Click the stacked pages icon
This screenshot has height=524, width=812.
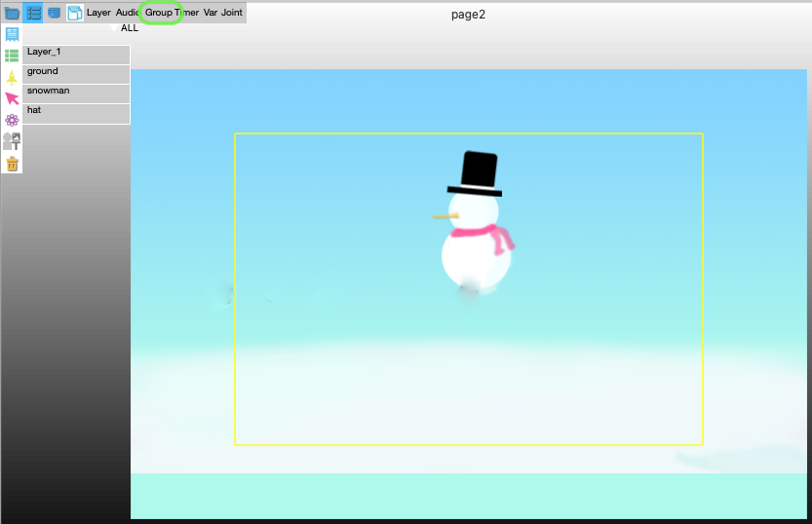pyautogui.click(x=75, y=13)
